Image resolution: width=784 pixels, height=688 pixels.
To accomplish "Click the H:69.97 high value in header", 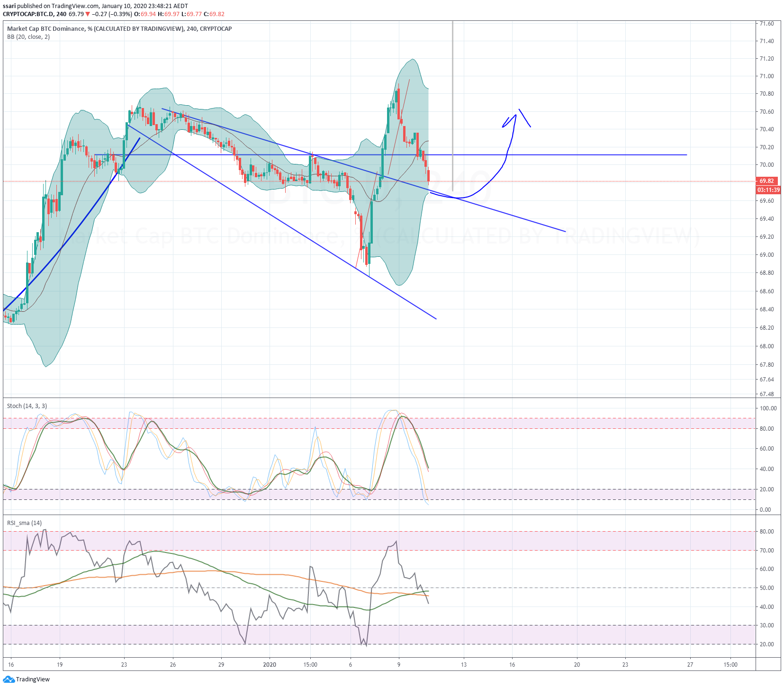I will (x=169, y=14).
